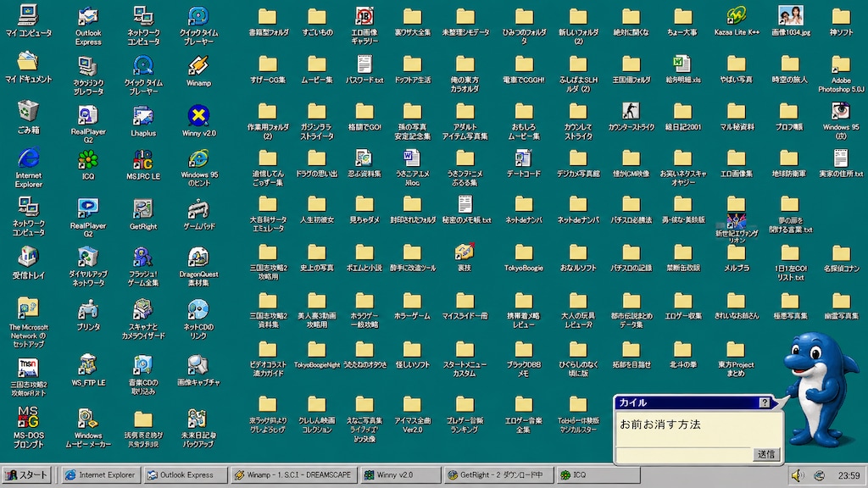
Task: Click the スタート start button
Action: (26, 474)
